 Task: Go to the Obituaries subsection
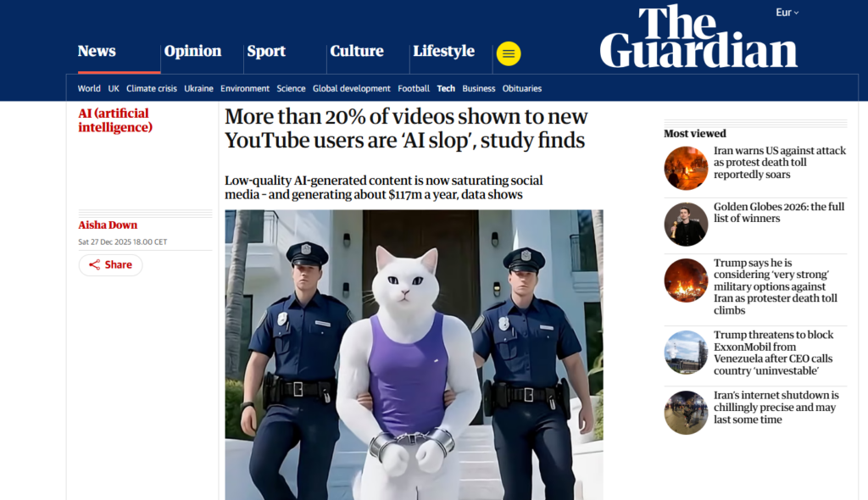pos(522,89)
